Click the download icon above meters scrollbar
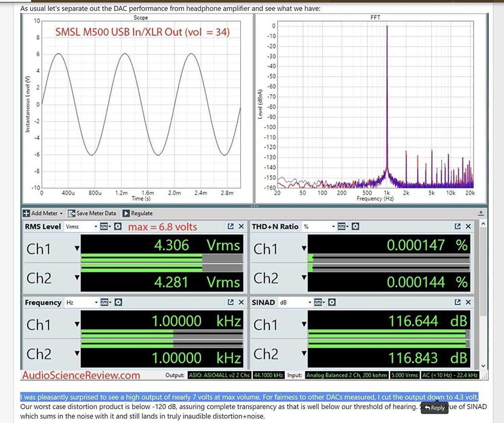Viewport: 504px width, 423px height. [481, 213]
